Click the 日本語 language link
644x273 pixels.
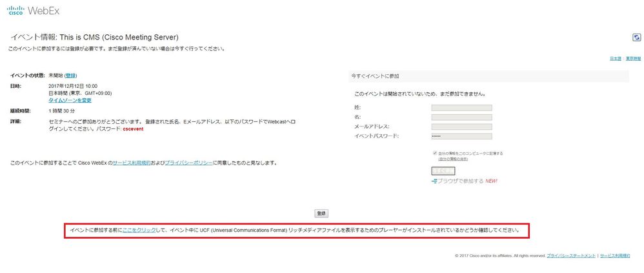click(x=615, y=59)
